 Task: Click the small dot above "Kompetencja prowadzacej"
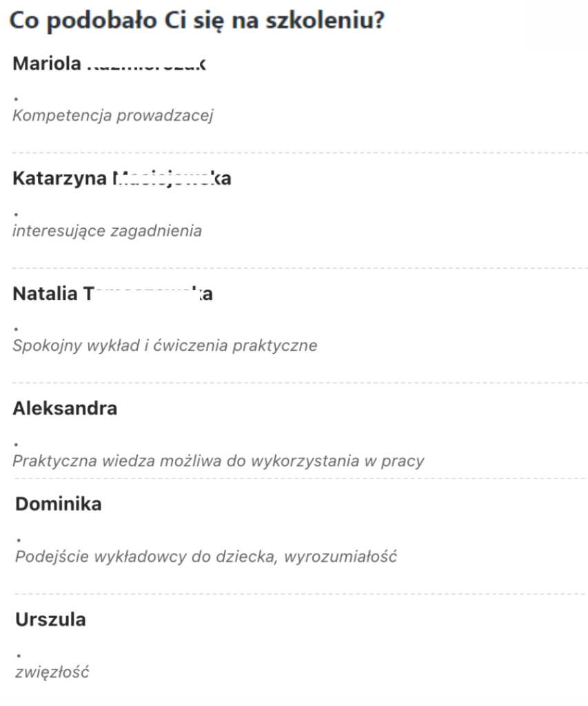pyautogui.click(x=16, y=99)
